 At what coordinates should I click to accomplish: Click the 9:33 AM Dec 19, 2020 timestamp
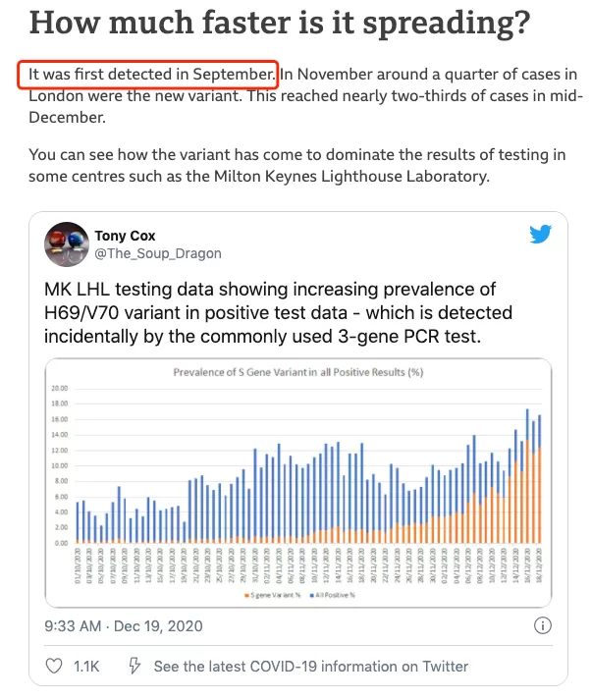coord(124,626)
